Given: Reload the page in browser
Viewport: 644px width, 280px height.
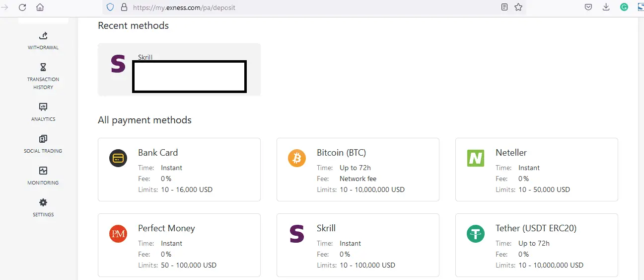Looking at the screenshot, I should [x=22, y=7].
